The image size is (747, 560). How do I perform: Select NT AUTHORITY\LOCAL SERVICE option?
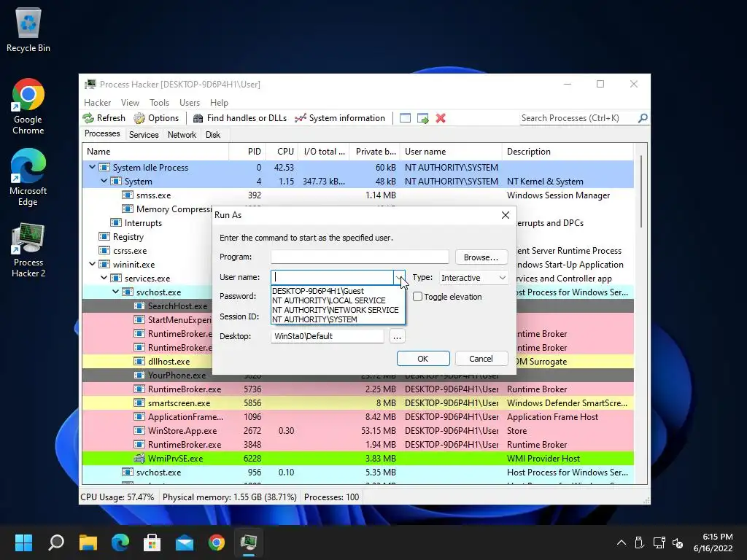tap(337, 300)
